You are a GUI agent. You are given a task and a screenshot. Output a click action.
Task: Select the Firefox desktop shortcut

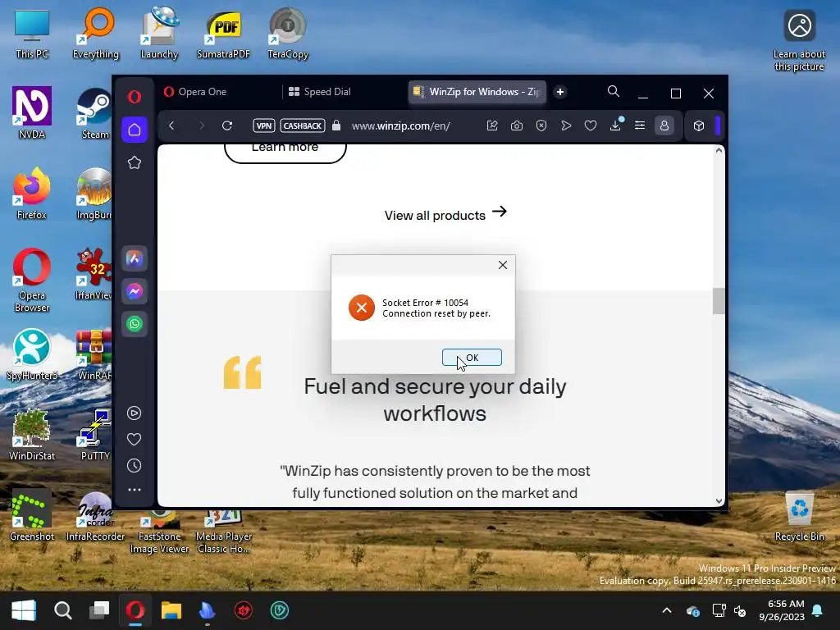pyautogui.click(x=32, y=194)
